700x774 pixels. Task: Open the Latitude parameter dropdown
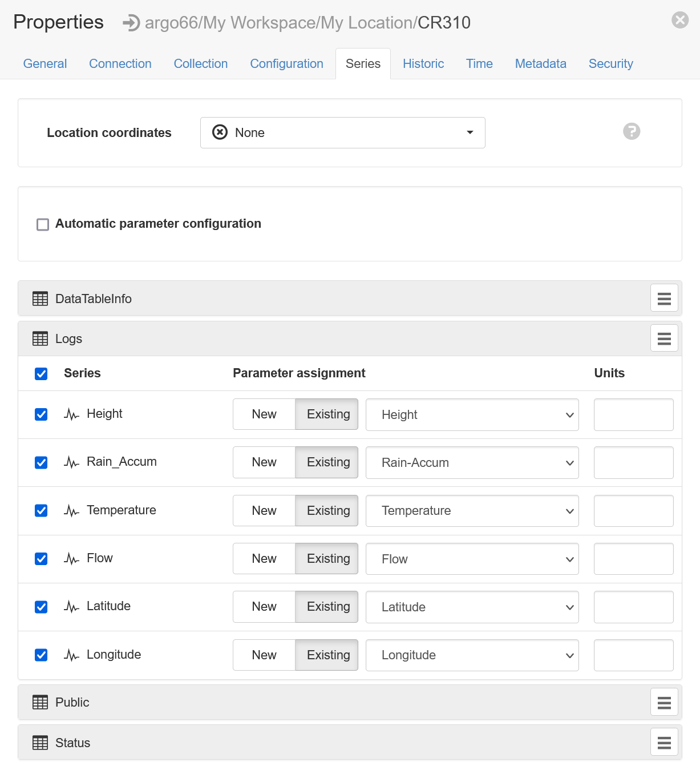472,607
